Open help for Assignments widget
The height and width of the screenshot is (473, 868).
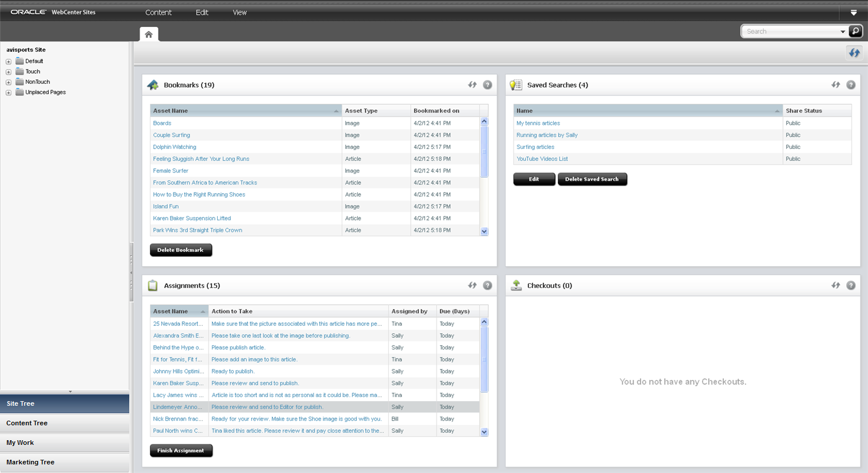click(487, 285)
